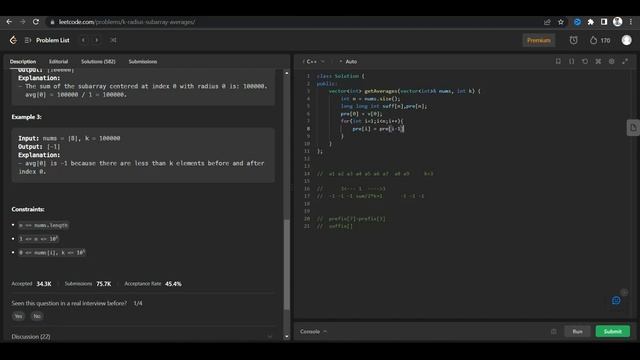Click browser forward arrow
The height and width of the screenshot is (360, 640).
22,22
